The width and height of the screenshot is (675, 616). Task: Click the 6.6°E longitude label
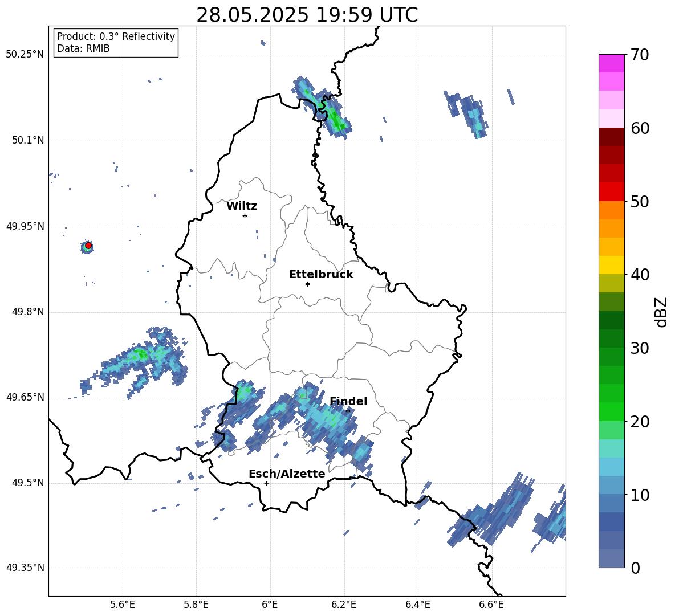point(491,605)
